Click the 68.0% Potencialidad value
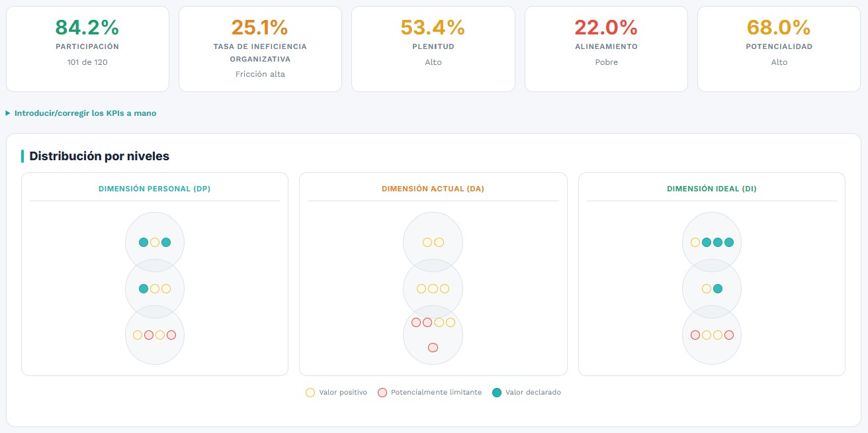The image size is (868, 433). coord(779,27)
